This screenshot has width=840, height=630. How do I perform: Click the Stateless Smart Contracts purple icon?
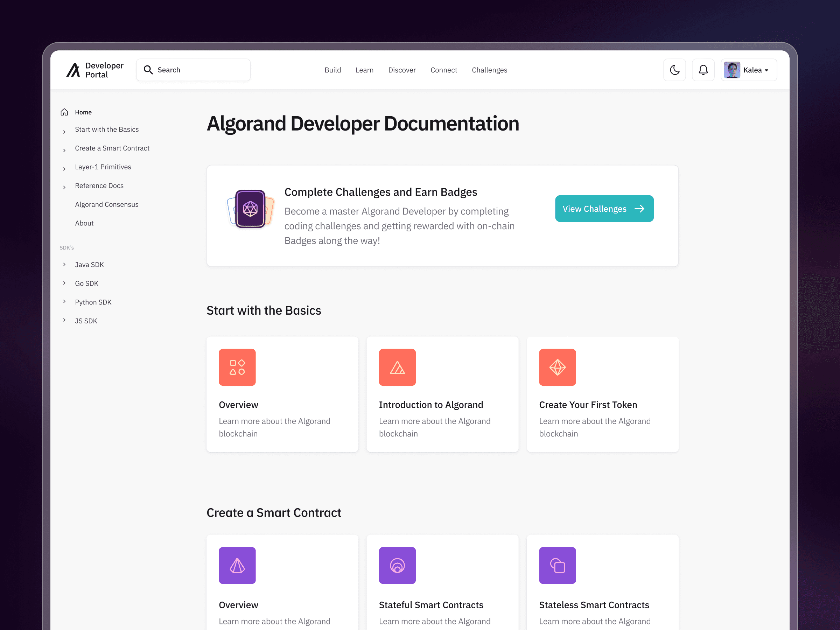click(557, 565)
